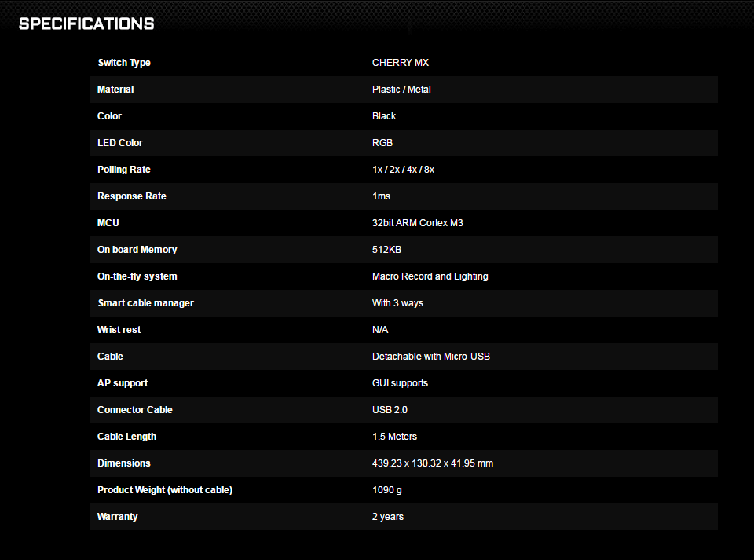
Task: Click Macro Record and Lighting text
Action: [x=430, y=276]
